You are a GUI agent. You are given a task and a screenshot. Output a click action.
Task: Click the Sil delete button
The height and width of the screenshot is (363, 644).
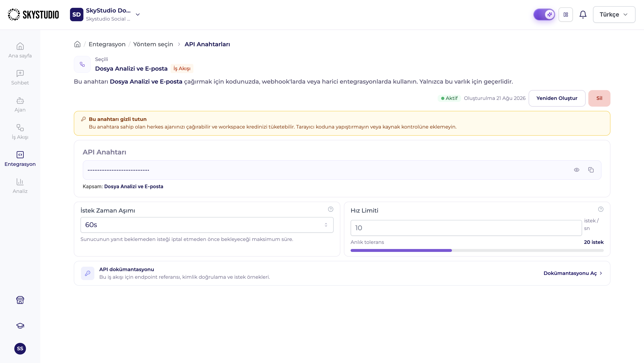[599, 98]
